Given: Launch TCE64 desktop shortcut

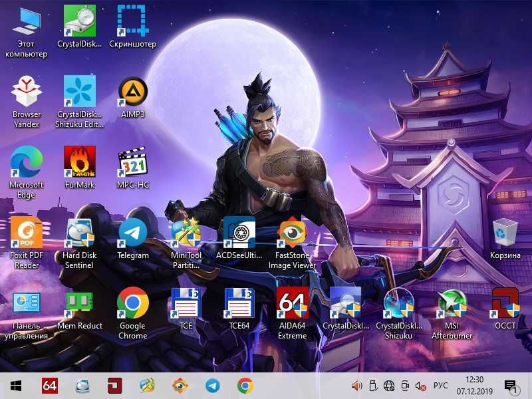Looking at the screenshot, I should pyautogui.click(x=239, y=308).
